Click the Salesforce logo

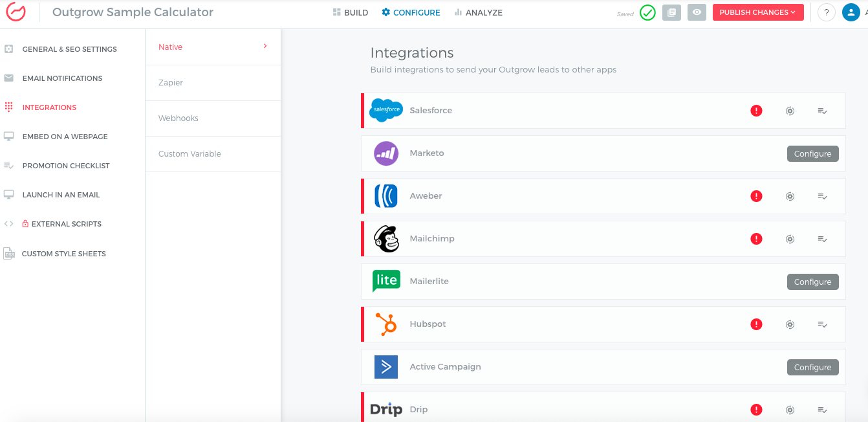386,111
